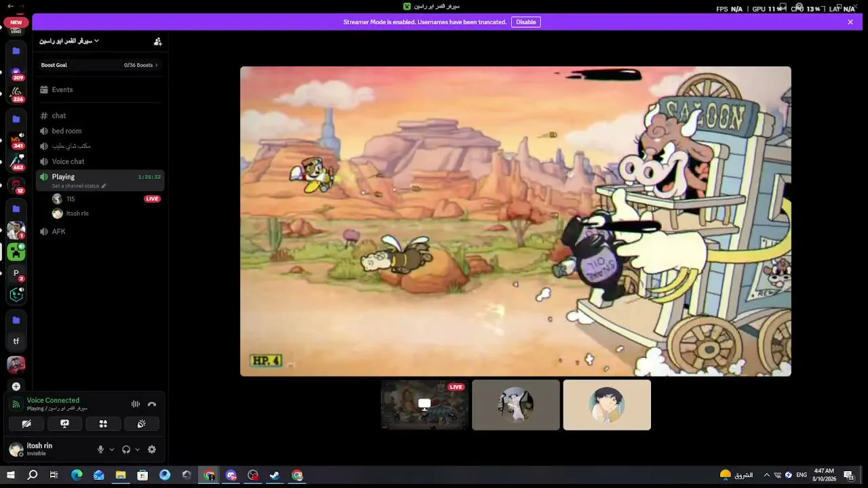Set a channel status pencil link
Image resolution: width=868 pixels, height=488 pixels.
pyautogui.click(x=79, y=186)
